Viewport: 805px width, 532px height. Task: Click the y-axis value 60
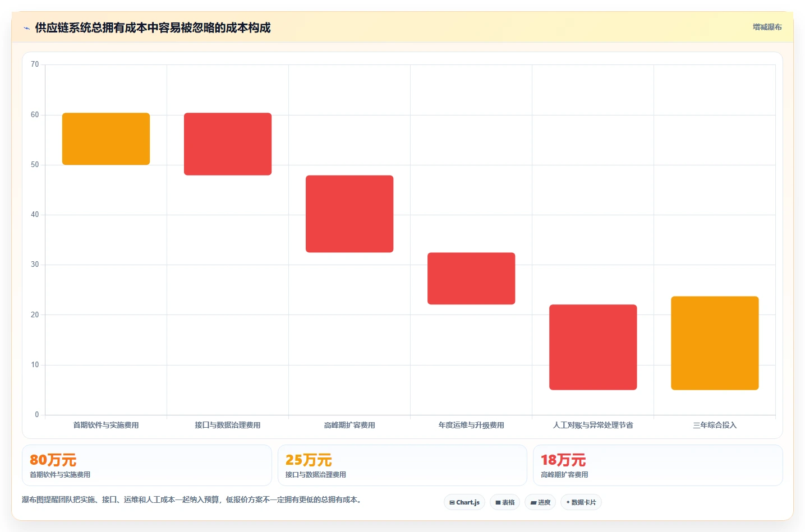[35, 115]
